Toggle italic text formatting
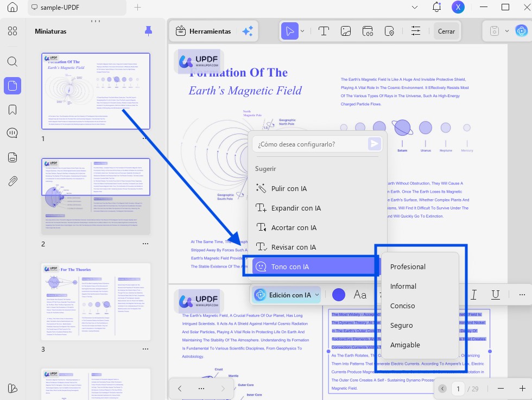 coord(473,295)
